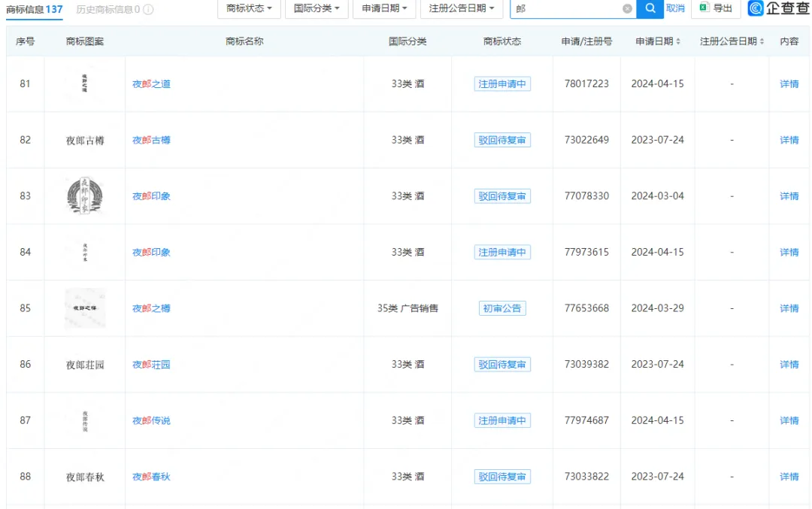Click the info icon beside 历史商标信息

tap(148, 9)
